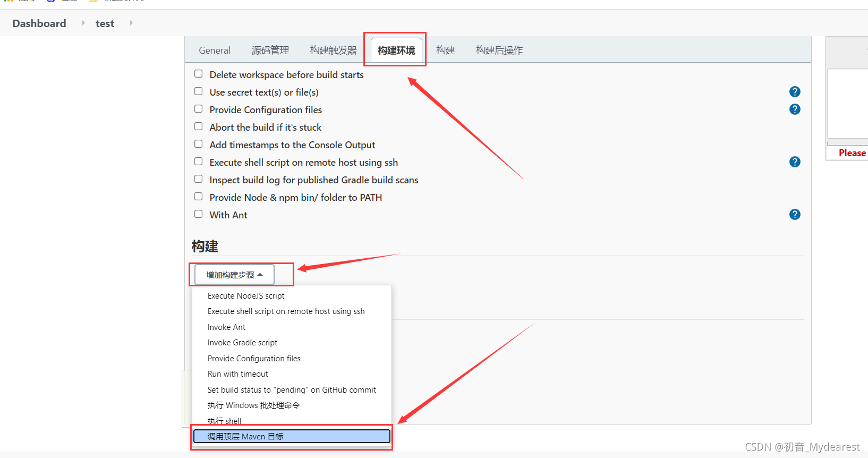
Task: Choose Invoke Ant build step
Action: point(292,327)
